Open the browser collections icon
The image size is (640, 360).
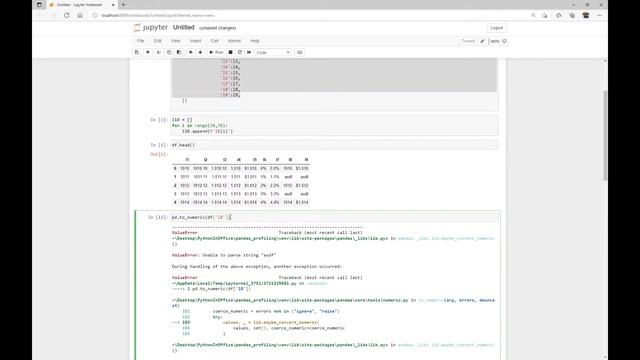click(572, 15)
